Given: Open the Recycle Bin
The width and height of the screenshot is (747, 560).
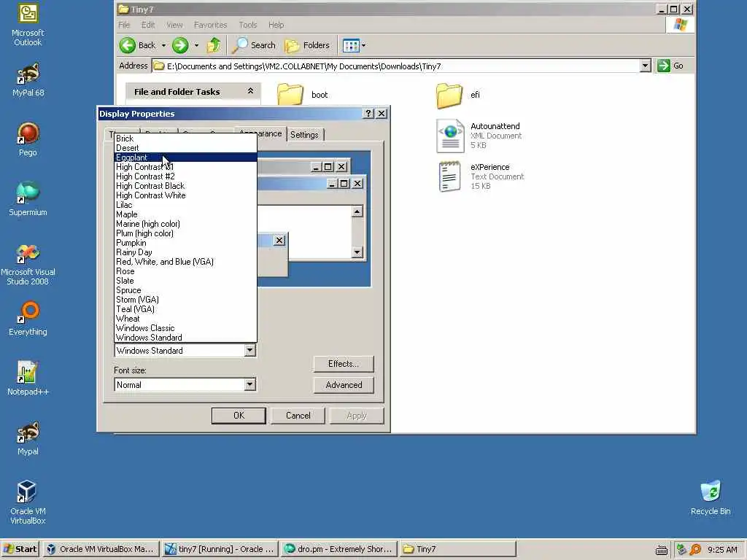Looking at the screenshot, I should point(711,498).
